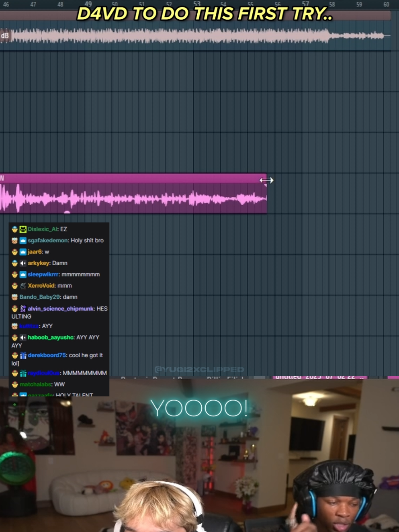Click jaar6's blue subscriber badge
This screenshot has height=532, width=399.
23,252
